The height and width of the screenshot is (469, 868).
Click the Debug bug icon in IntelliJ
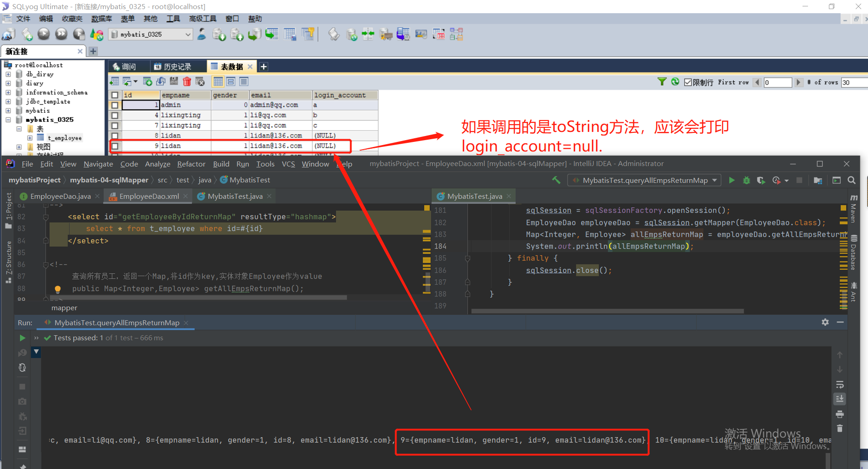pyautogui.click(x=746, y=180)
